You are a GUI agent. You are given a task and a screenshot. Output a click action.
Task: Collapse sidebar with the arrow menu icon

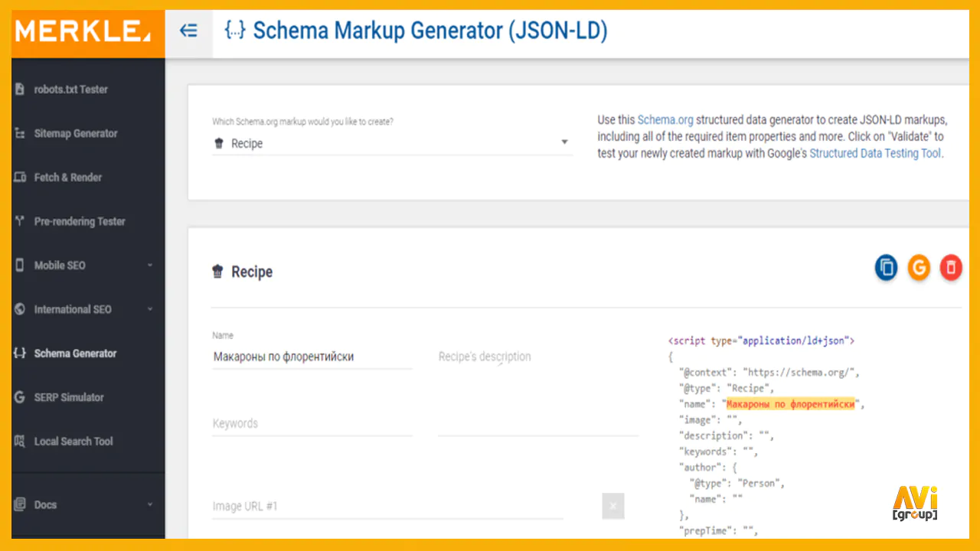click(x=188, y=31)
